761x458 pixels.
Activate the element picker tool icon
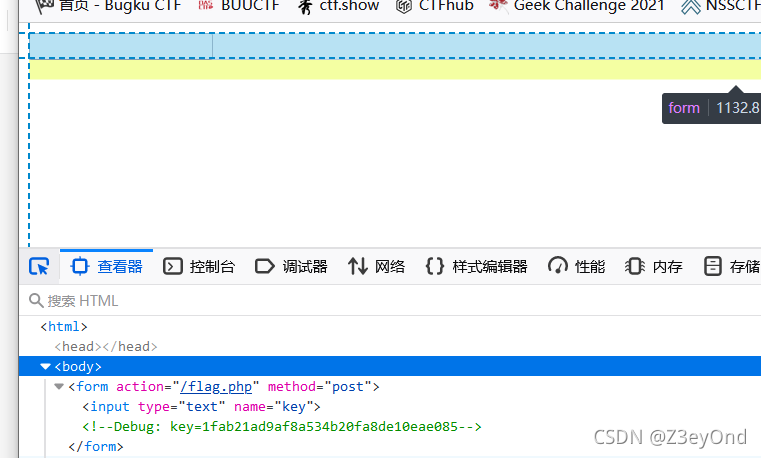pos(39,266)
